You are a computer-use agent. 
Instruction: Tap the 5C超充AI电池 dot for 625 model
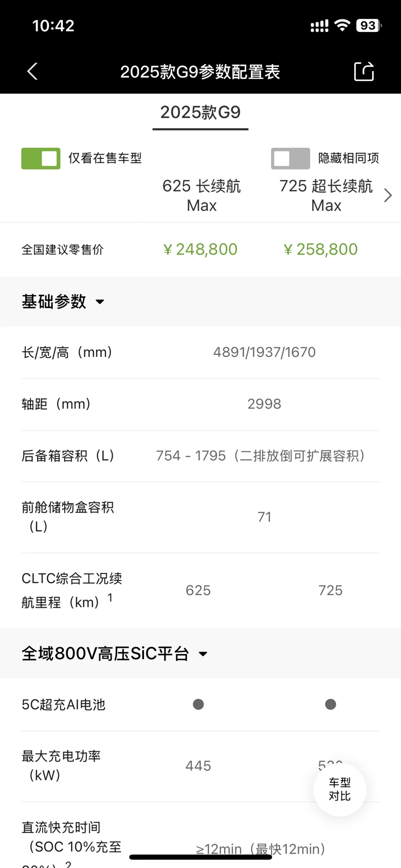click(x=198, y=704)
